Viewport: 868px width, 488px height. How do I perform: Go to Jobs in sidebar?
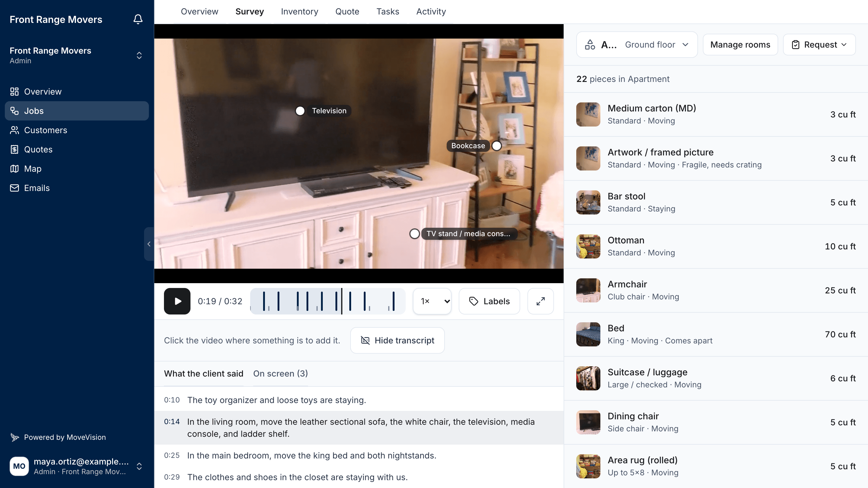pos(77,111)
